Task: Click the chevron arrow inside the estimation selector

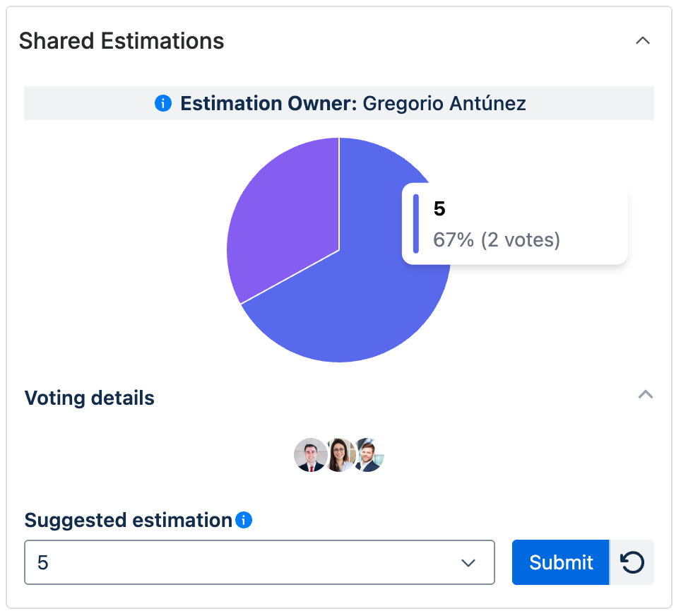Action: (x=468, y=562)
